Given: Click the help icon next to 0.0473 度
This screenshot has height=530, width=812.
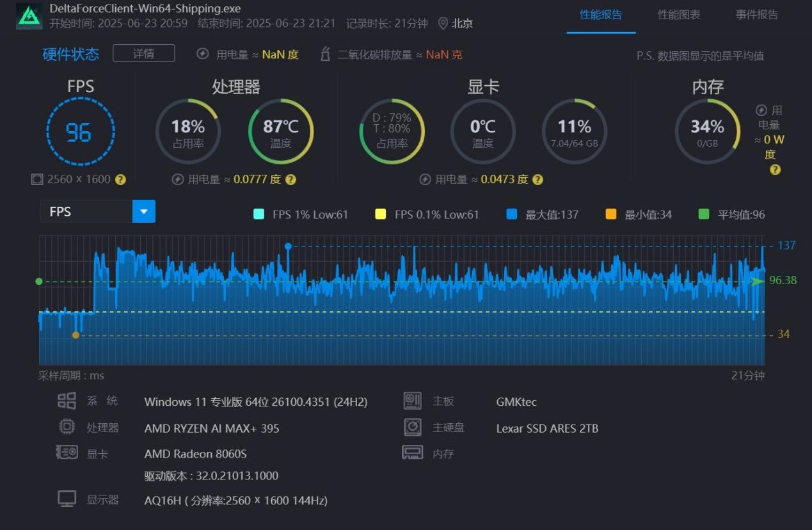Looking at the screenshot, I should click(538, 180).
